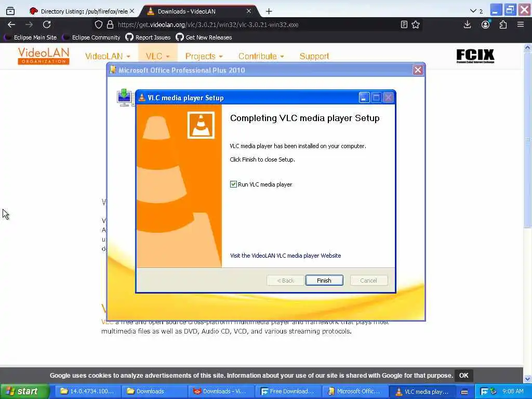The height and width of the screenshot is (399, 532).
Task: Expand the Contribute navigation dropdown
Action: (261, 56)
